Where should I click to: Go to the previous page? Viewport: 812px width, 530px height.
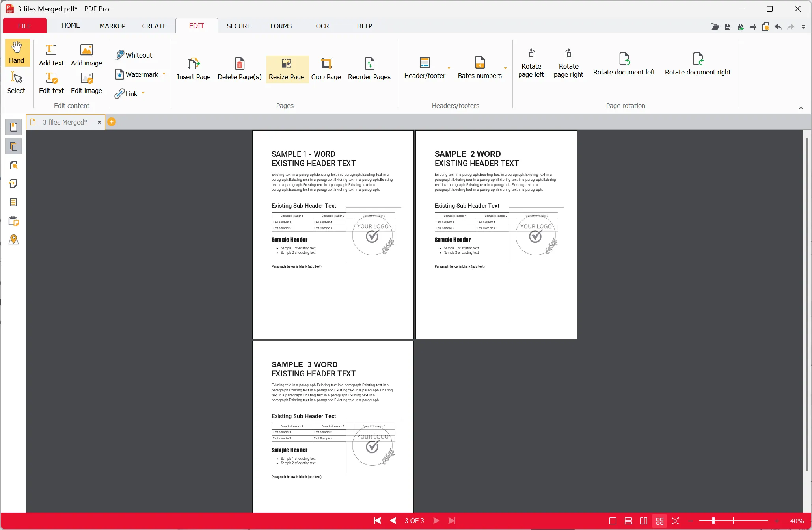[393, 521]
